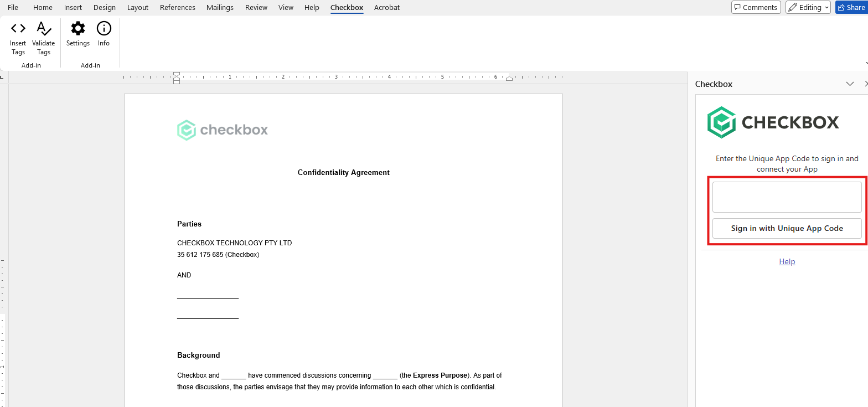Click the "35 612 175 685 (Checkbox)" line
Viewport: 868px width, 407px height.
[x=218, y=255]
